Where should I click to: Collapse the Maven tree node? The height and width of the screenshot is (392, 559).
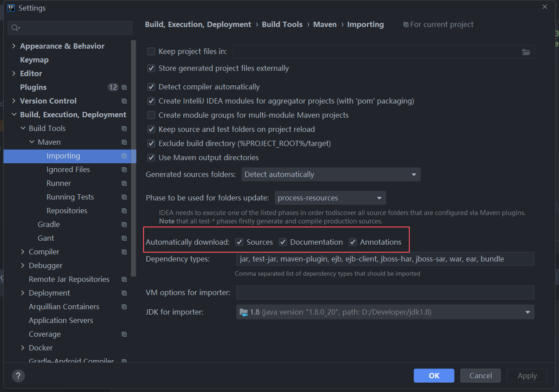31,142
